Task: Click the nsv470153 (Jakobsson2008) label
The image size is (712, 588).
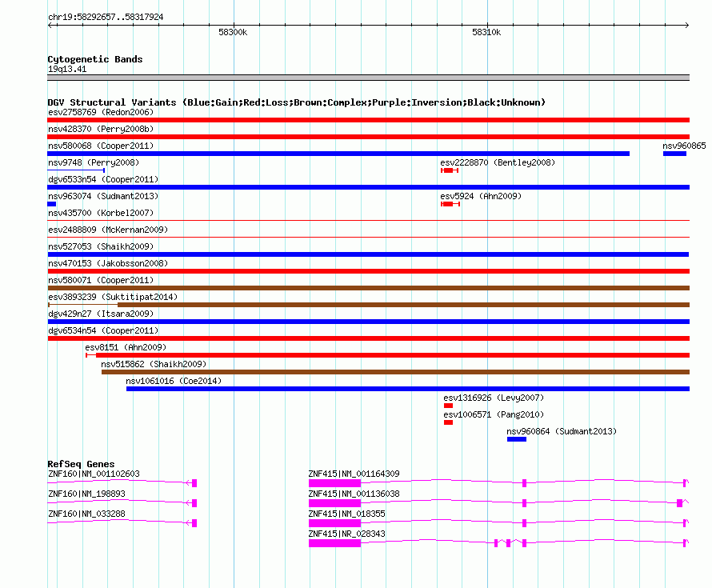Action: point(108,263)
